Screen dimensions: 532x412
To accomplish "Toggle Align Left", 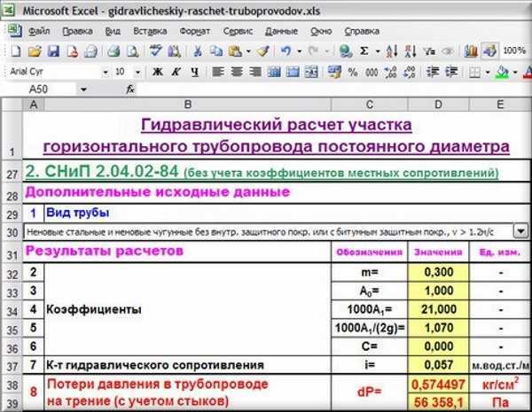I will click(x=218, y=72).
